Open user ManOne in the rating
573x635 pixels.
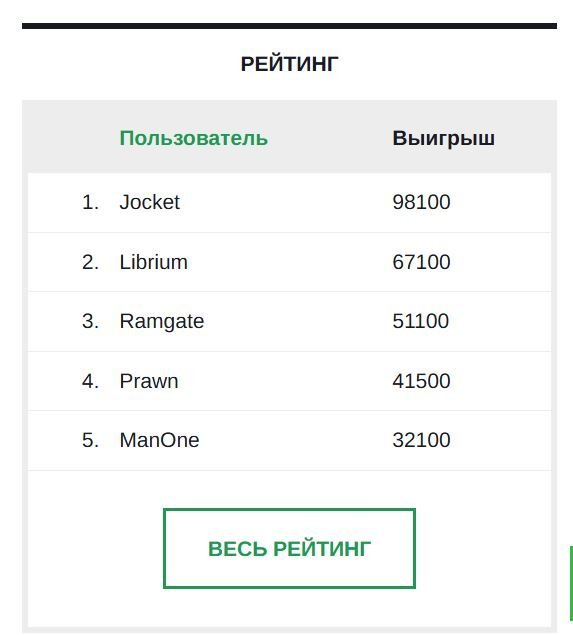pos(159,440)
